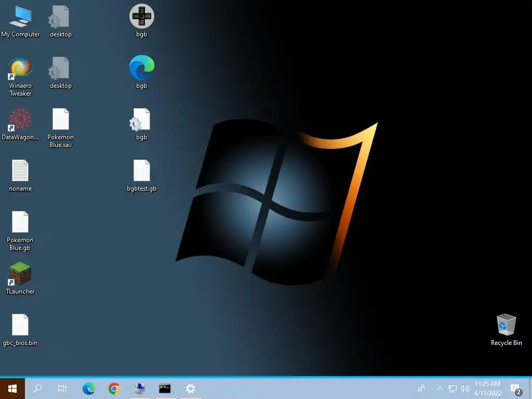Open the volume speaker tray icon
This screenshot has height=399, width=532.
coord(465,389)
